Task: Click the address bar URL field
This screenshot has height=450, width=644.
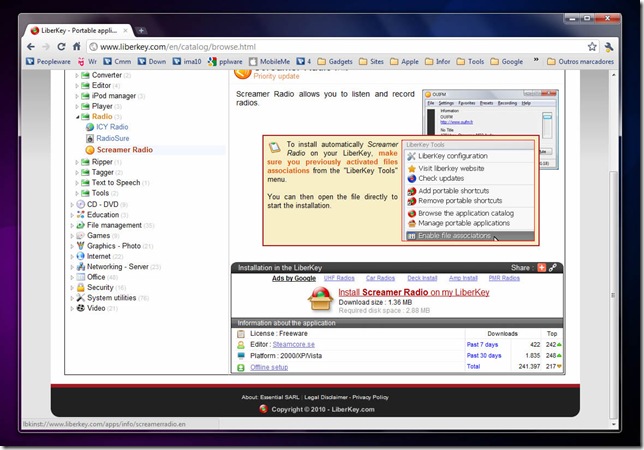Action: (x=337, y=47)
